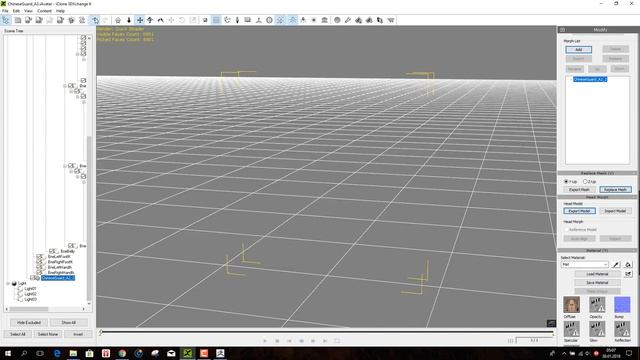This screenshot has height=360, width=640.
Task: Open the Diffuse texture thumbnail
Action: 571,304
